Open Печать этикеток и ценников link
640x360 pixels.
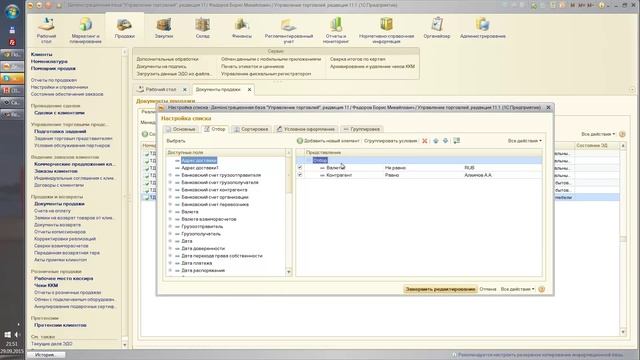click(253, 67)
